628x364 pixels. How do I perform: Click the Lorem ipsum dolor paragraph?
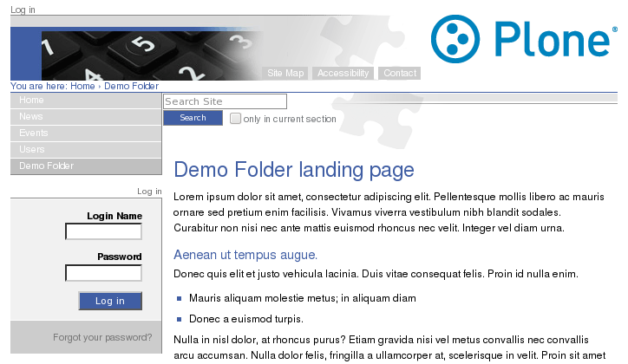coord(389,212)
